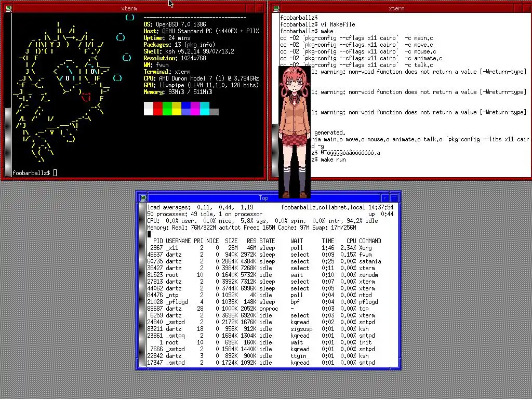532x399 pixels.
Task: Click the blue color block in neofetch palette
Action: (x=186, y=109)
